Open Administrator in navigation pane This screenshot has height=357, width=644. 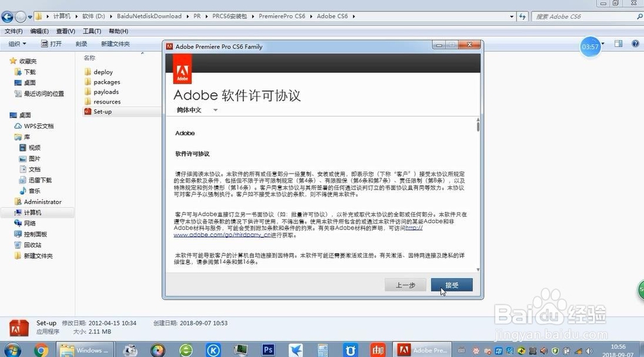point(38,202)
